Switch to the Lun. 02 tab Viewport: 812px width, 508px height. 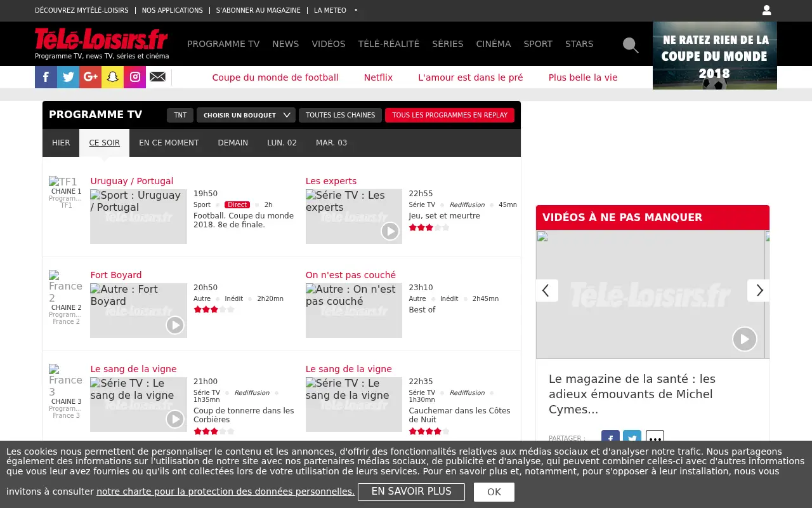(282, 143)
